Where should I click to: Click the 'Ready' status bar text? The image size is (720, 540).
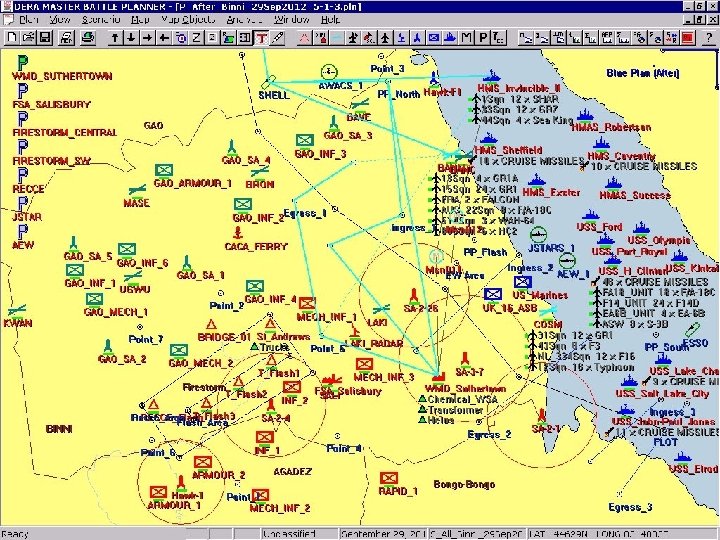(15, 534)
